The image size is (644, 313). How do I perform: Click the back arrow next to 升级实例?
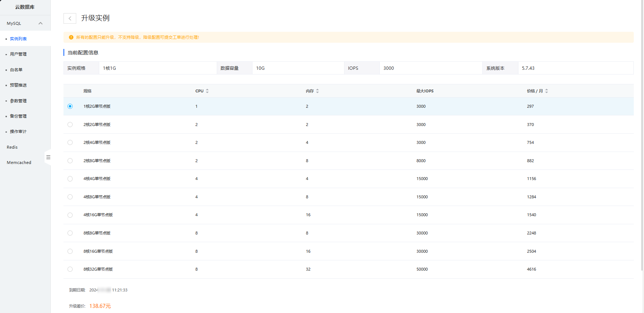(x=70, y=18)
